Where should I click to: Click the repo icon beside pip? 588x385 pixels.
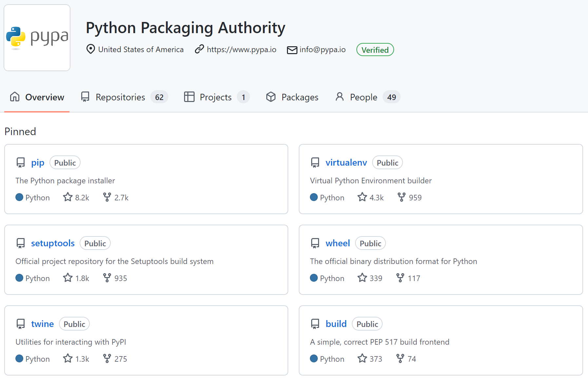click(x=21, y=163)
